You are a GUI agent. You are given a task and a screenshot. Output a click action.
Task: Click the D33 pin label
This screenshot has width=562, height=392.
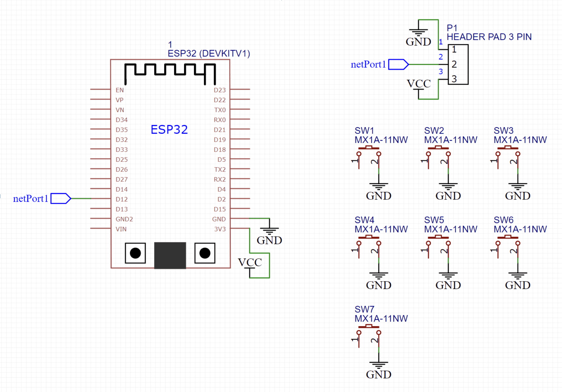click(121, 150)
